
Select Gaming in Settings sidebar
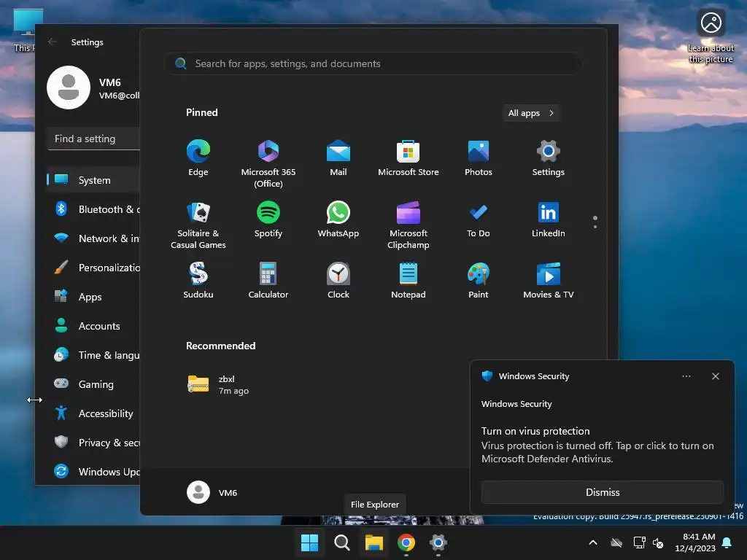93,384
